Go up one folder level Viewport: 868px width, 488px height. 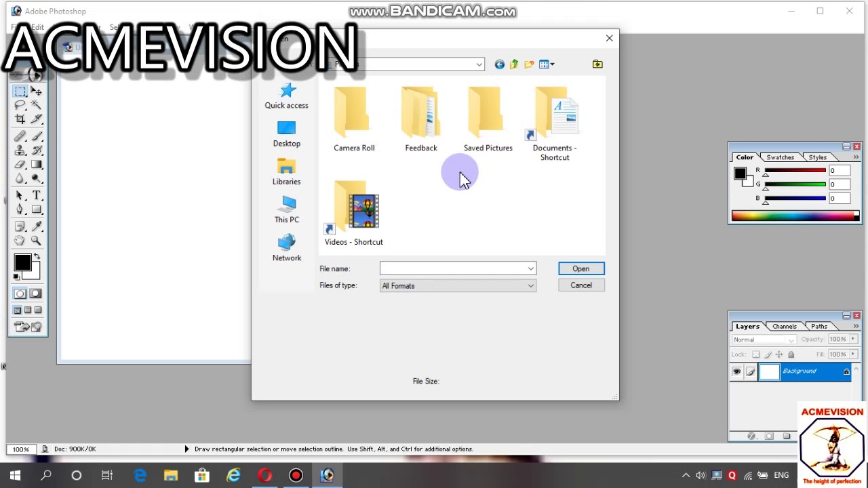tap(514, 64)
